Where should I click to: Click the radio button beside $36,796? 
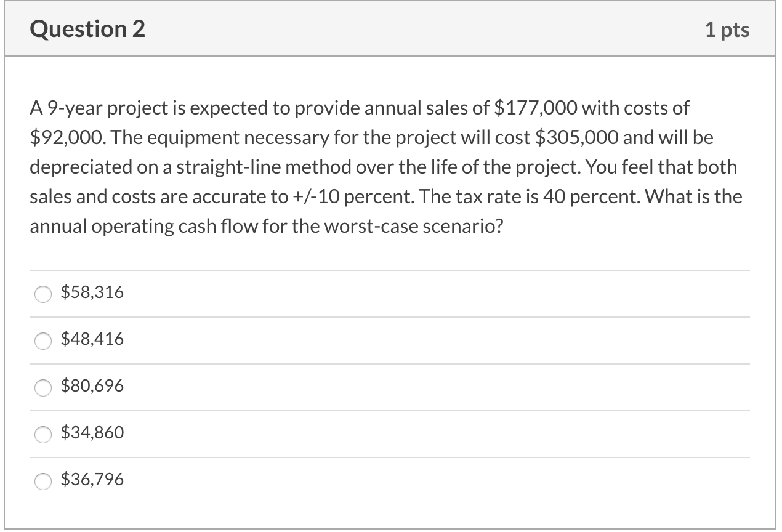(43, 482)
